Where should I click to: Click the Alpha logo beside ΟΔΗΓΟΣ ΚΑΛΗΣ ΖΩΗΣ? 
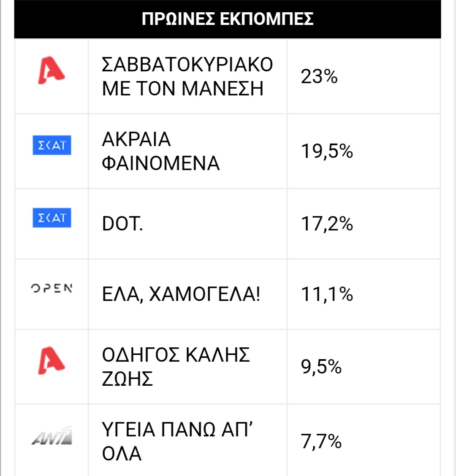click(x=52, y=360)
